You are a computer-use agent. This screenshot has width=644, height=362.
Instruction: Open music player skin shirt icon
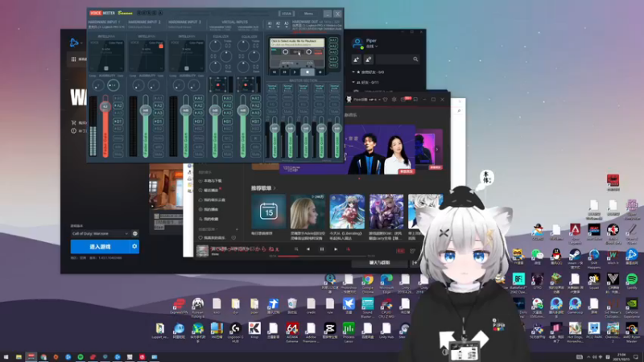click(x=385, y=99)
